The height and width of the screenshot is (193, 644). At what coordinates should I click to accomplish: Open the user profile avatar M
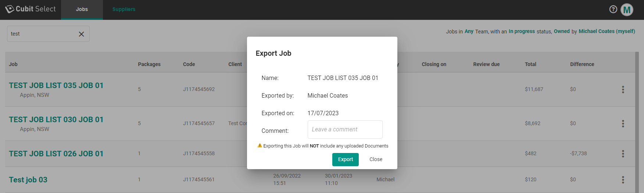627,10
